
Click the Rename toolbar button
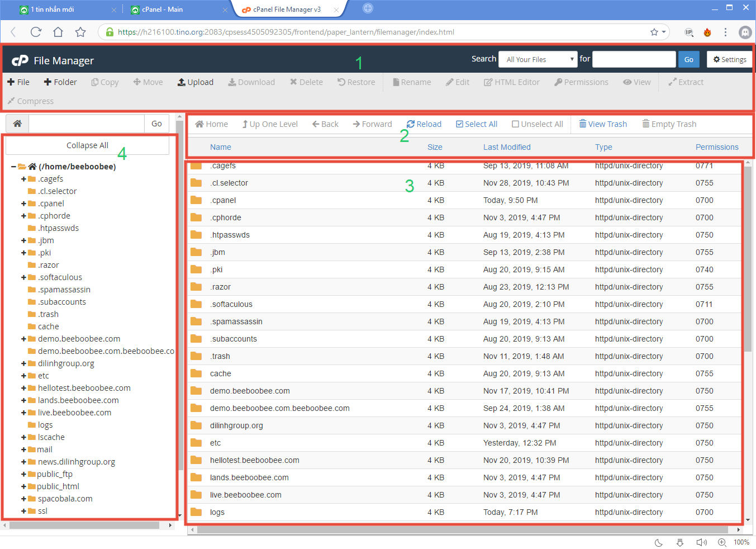[412, 82]
